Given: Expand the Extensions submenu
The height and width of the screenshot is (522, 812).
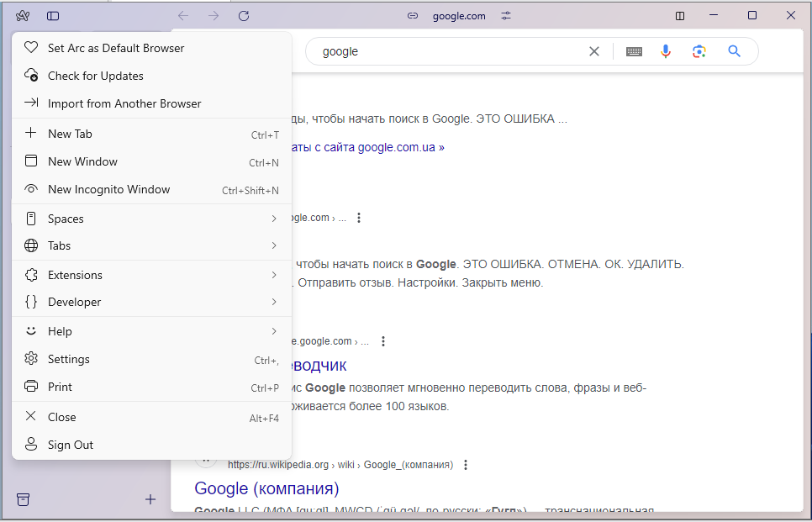Looking at the screenshot, I should pyautogui.click(x=152, y=275).
